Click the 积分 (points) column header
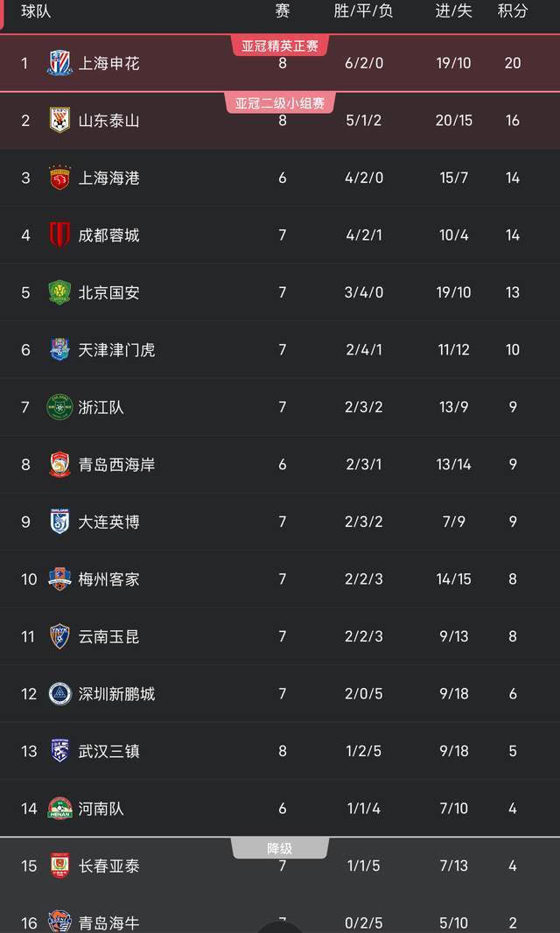This screenshot has height=933, width=560. 513,11
